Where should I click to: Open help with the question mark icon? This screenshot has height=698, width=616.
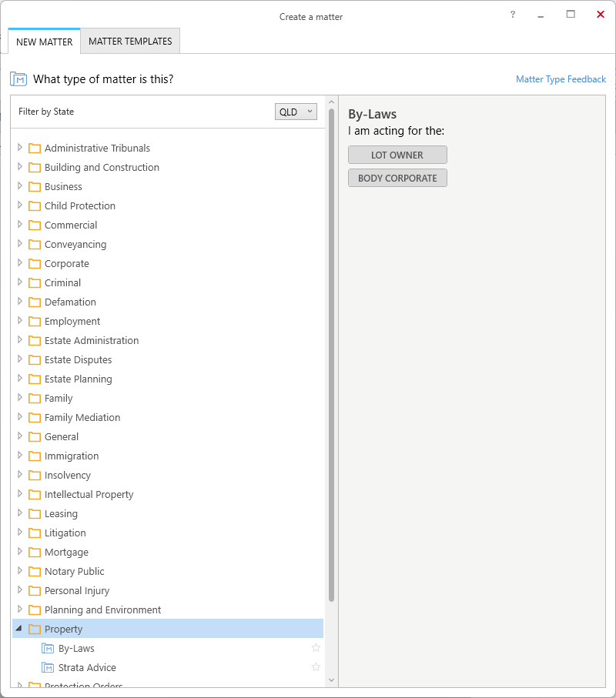pyautogui.click(x=513, y=15)
